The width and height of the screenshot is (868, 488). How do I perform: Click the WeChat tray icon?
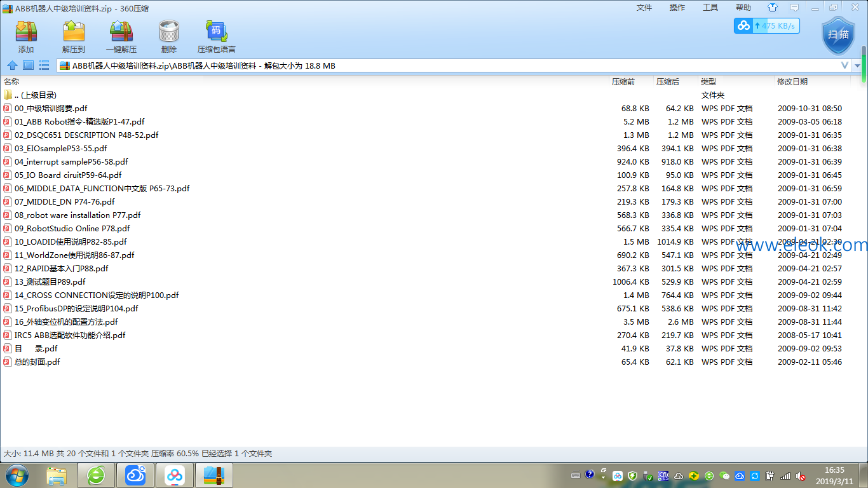coord(724,475)
